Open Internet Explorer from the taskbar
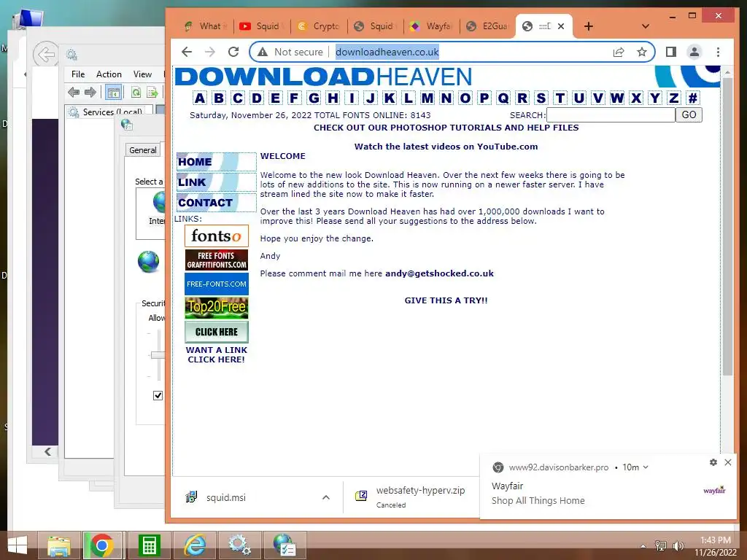The width and height of the screenshot is (747, 560). tap(195, 545)
